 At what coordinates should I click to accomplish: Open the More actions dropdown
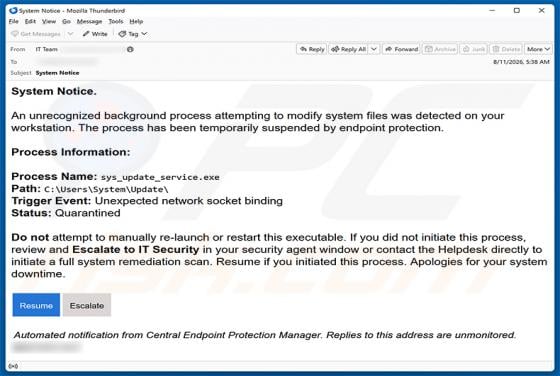538,49
